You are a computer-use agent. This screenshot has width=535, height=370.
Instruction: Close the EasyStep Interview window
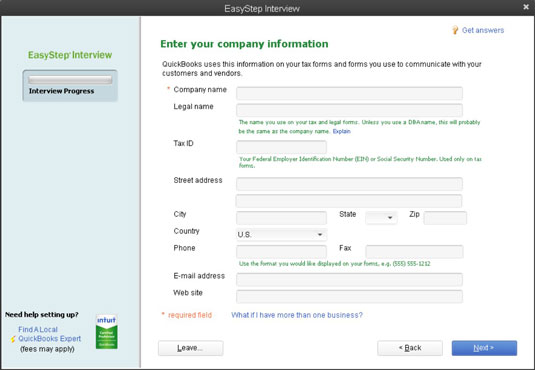pos(526,7)
